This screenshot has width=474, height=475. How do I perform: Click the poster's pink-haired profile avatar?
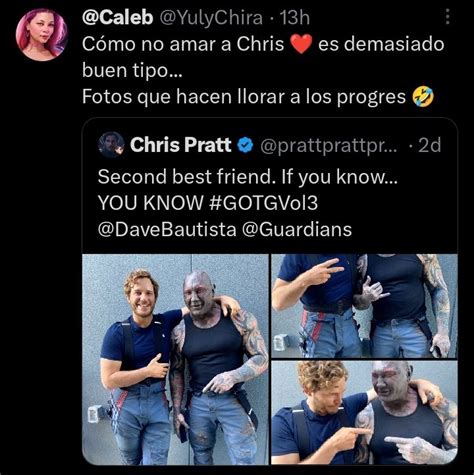coord(42,35)
